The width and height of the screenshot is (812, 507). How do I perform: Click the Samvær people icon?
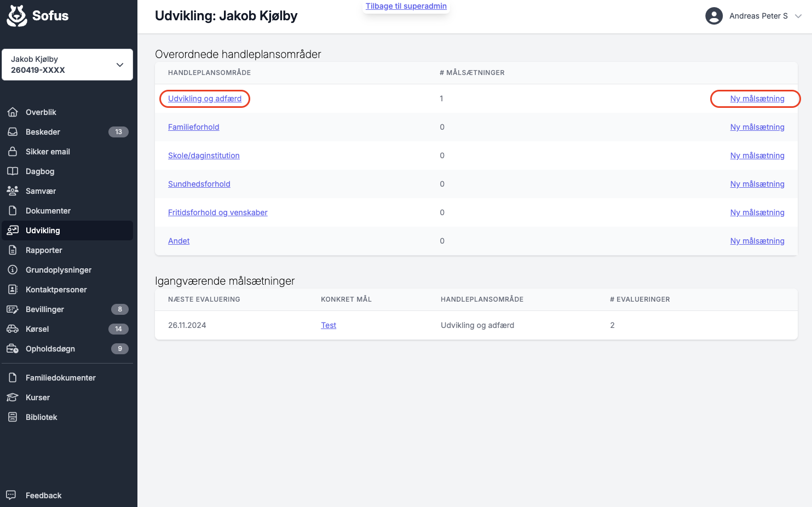click(x=13, y=191)
